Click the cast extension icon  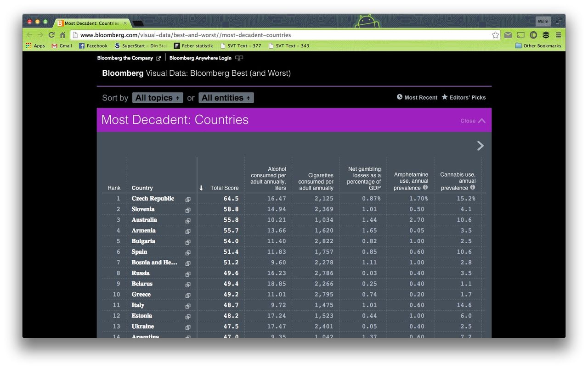520,35
